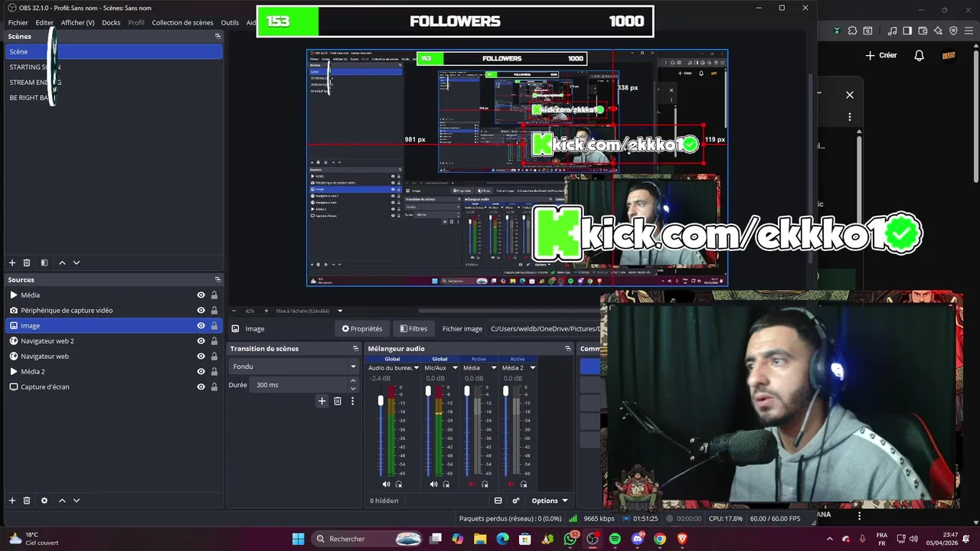Image resolution: width=980 pixels, height=551 pixels.
Task: Open Spotify from the taskbar
Action: click(615, 539)
